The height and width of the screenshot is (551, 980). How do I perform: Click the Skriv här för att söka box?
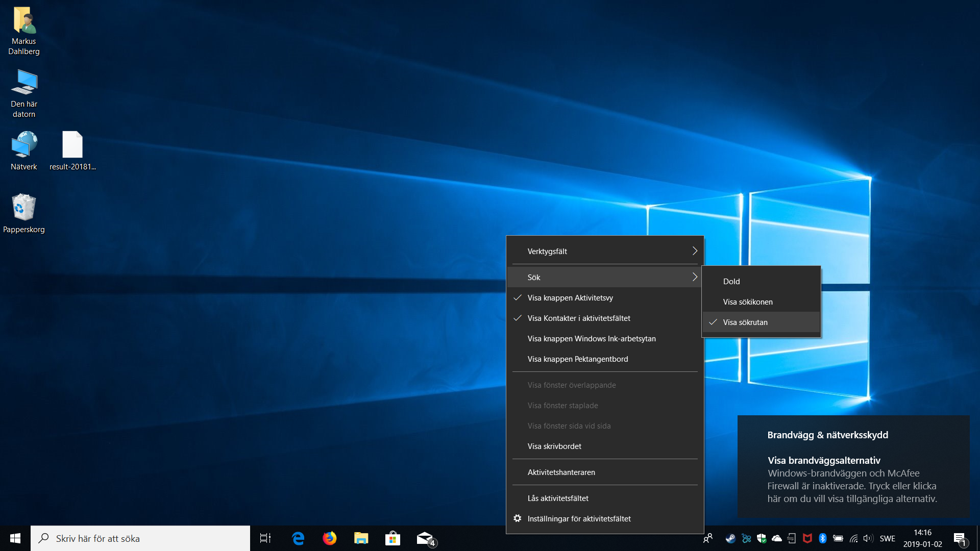pyautogui.click(x=140, y=538)
